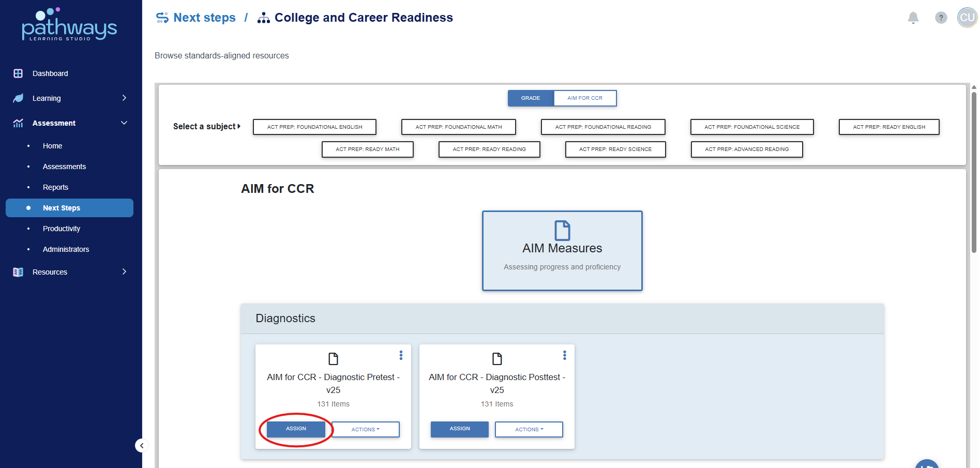Select ACT Prep: Foundational Science subject

pos(752,127)
